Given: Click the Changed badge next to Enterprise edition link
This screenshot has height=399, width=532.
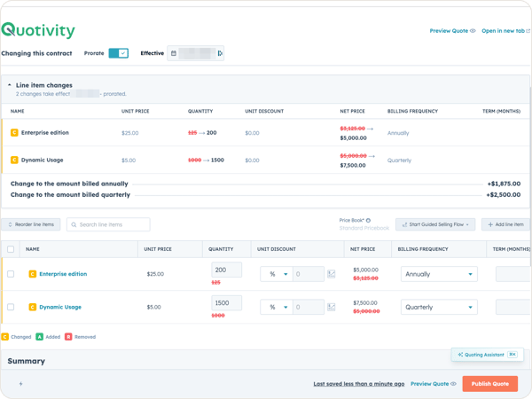Looking at the screenshot, I should point(33,274).
